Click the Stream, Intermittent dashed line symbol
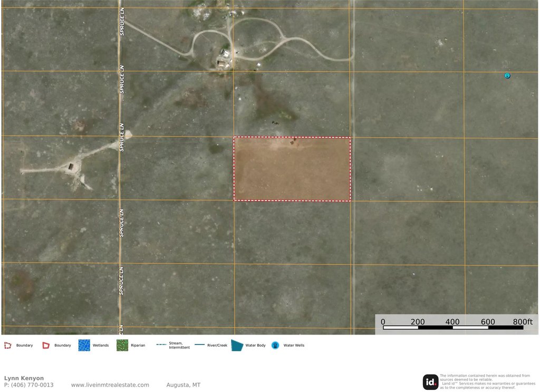 161,345
